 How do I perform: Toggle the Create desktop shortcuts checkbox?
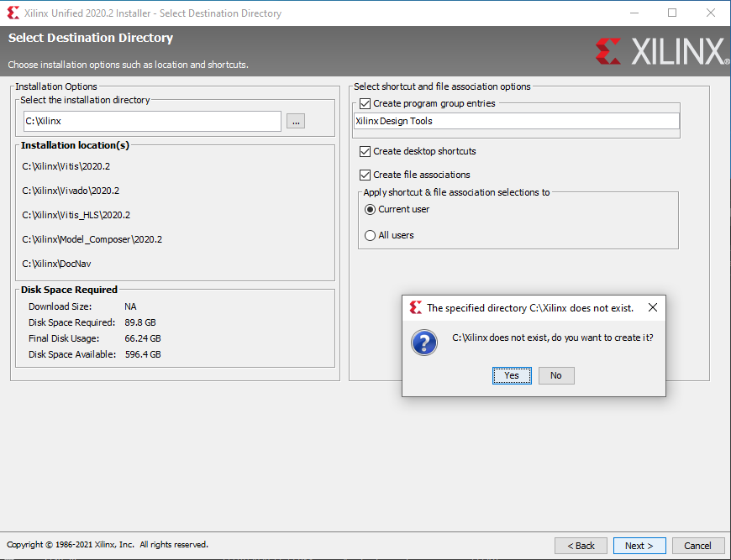365,151
